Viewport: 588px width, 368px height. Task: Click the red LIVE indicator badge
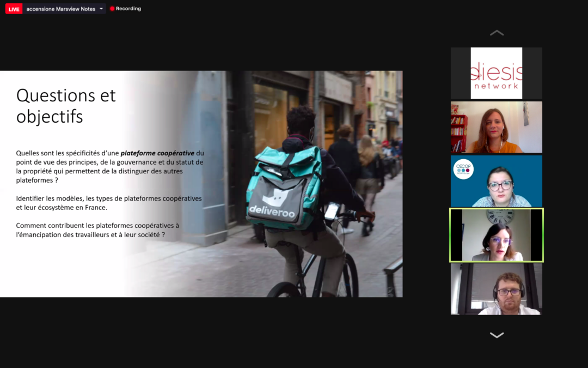[x=14, y=9]
